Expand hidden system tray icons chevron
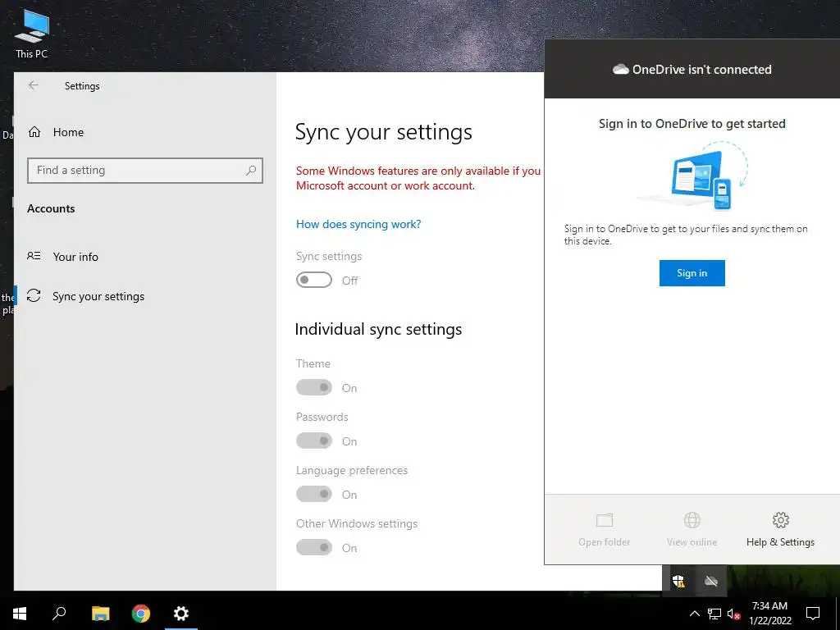Screen dimensions: 840x630 coord(694,614)
